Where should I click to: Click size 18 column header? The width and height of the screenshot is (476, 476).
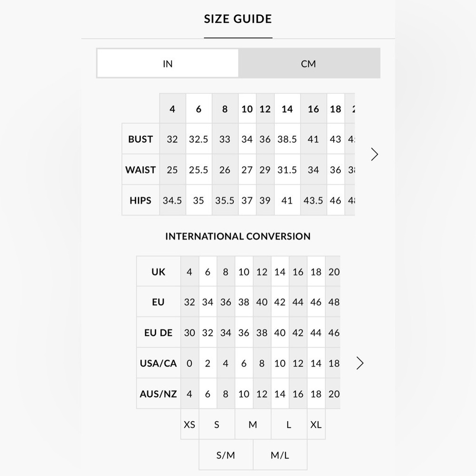(x=336, y=109)
